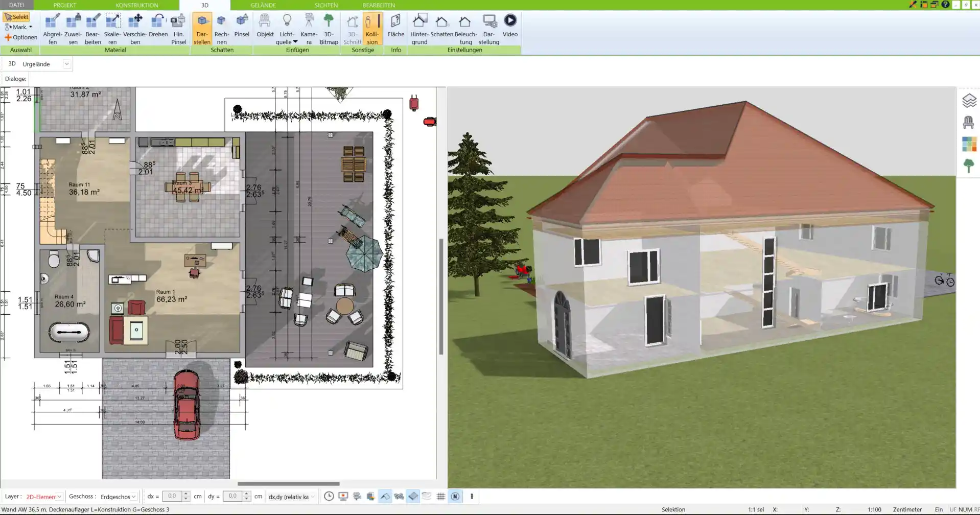This screenshot has width=980, height=515.
Task: Expand the bottom toolbar overflow handle
Action: point(472,496)
